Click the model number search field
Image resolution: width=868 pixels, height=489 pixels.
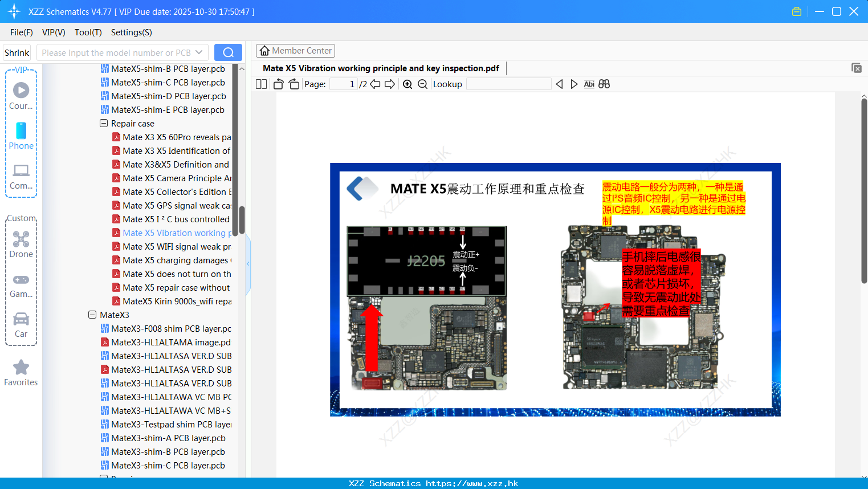(x=116, y=52)
